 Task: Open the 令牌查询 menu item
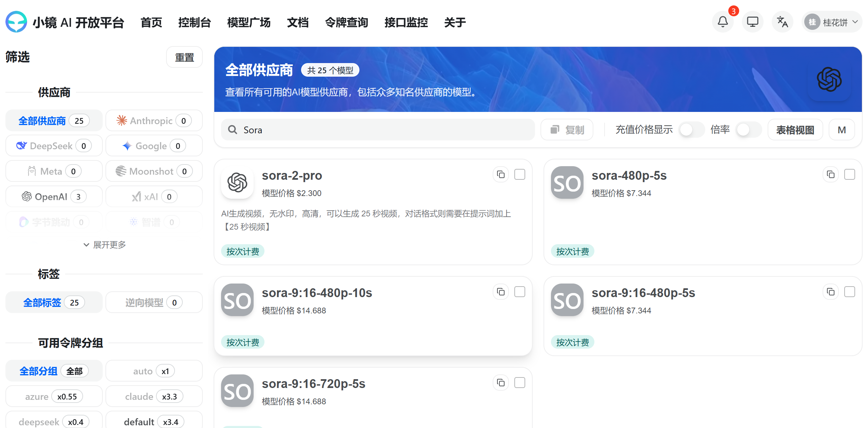[346, 22]
